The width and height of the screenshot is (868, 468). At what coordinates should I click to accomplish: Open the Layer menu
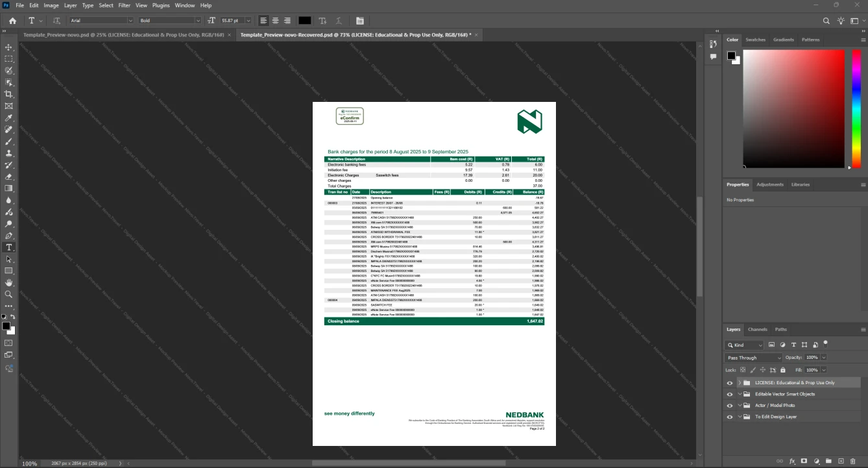pyautogui.click(x=70, y=5)
